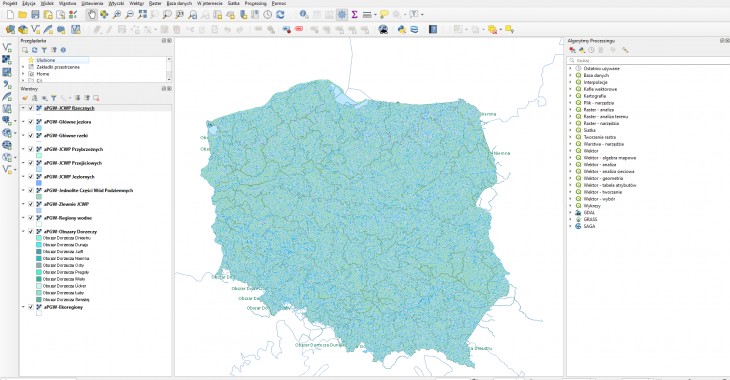Expand the GDAL provider group

(570, 212)
